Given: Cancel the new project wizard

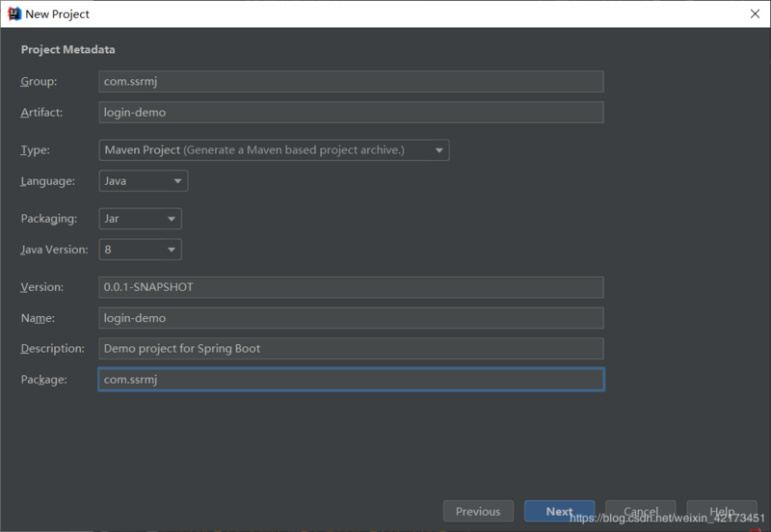Looking at the screenshot, I should [641, 512].
